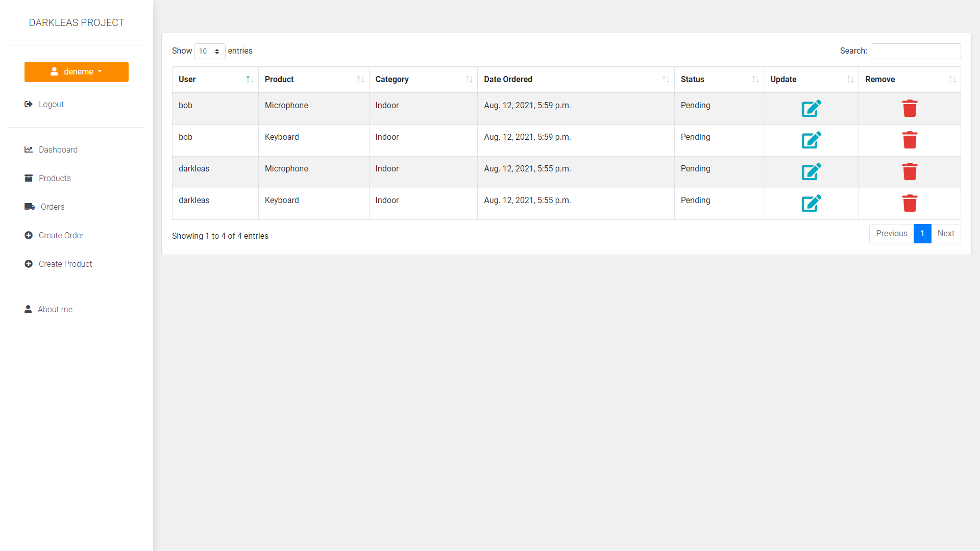This screenshot has width=980, height=551.
Task: Delete bob's Microphone order with trash icon
Action: click(910, 109)
